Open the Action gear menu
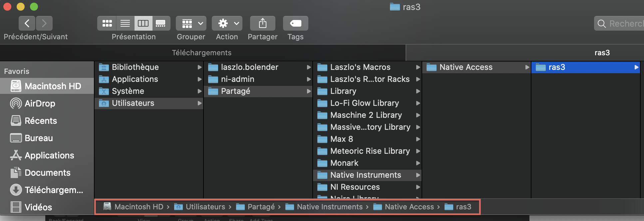The width and height of the screenshot is (644, 221). tap(227, 23)
